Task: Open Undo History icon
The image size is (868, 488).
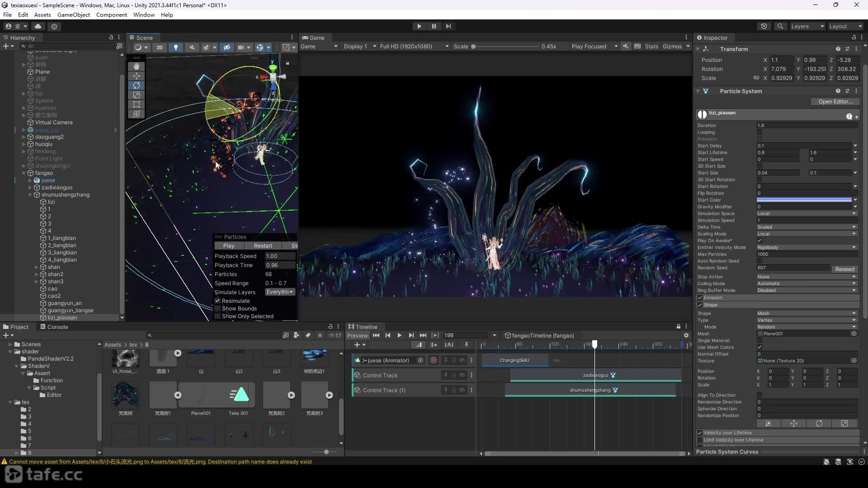Action: coord(764,26)
